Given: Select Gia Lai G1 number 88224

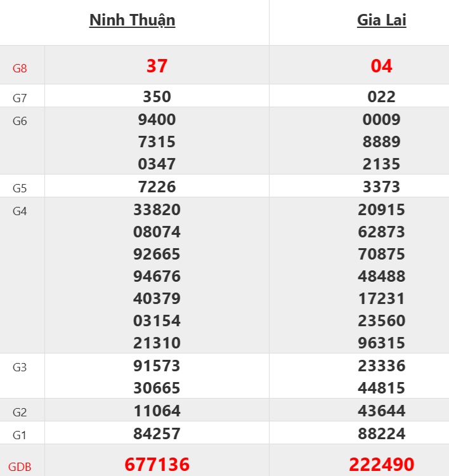Looking at the screenshot, I should (381, 433).
